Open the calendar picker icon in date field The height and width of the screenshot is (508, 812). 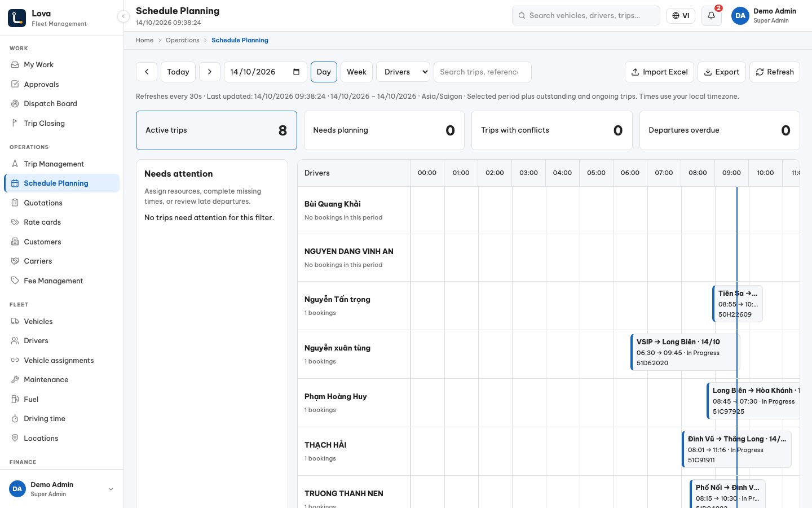(x=297, y=72)
